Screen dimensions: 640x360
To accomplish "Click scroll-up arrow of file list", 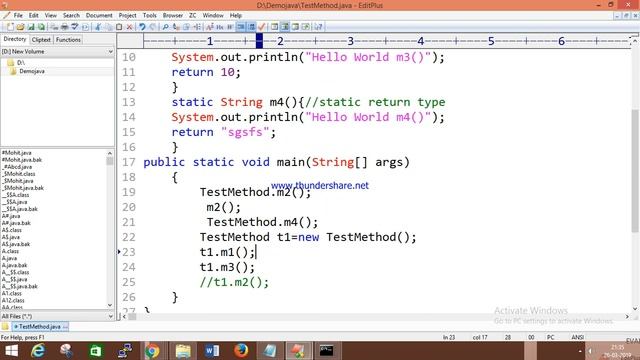I will click(110, 153).
